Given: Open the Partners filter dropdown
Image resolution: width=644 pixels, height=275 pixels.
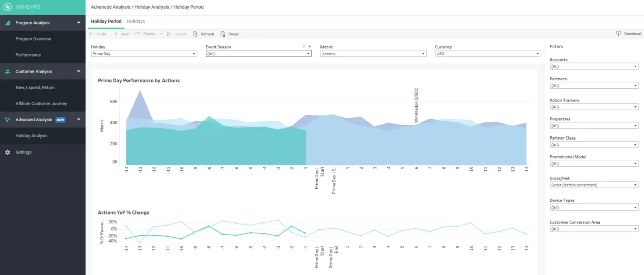Looking at the screenshot, I should [594, 86].
